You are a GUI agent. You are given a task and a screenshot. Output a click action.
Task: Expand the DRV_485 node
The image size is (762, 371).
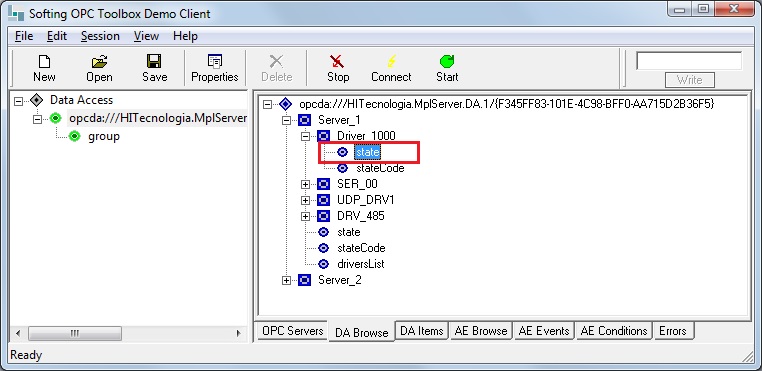tap(305, 216)
